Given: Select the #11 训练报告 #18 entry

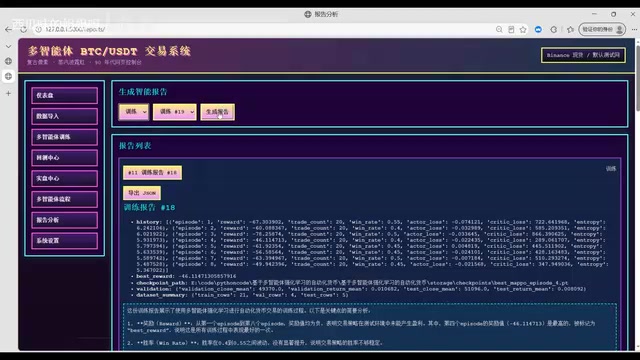Looking at the screenshot, I should tap(152, 173).
